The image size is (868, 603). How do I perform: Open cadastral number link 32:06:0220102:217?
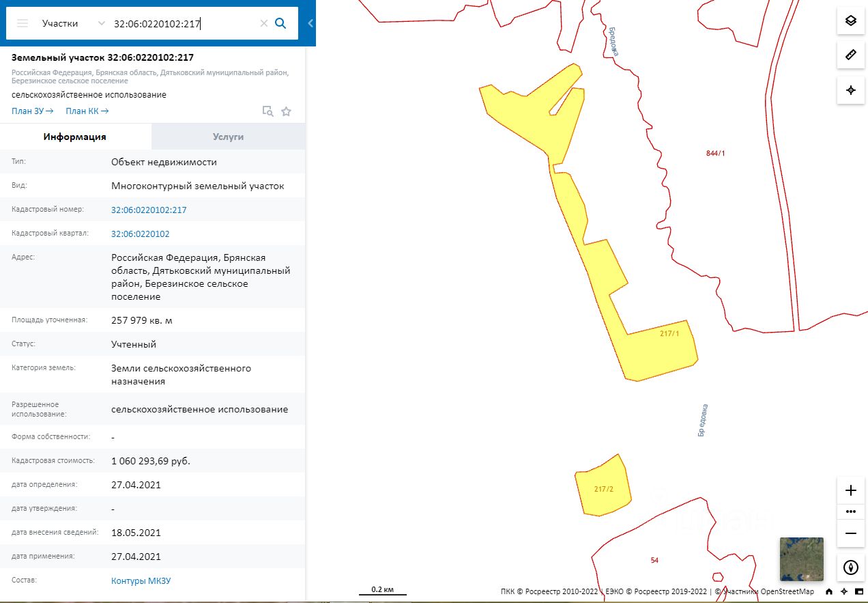point(149,210)
